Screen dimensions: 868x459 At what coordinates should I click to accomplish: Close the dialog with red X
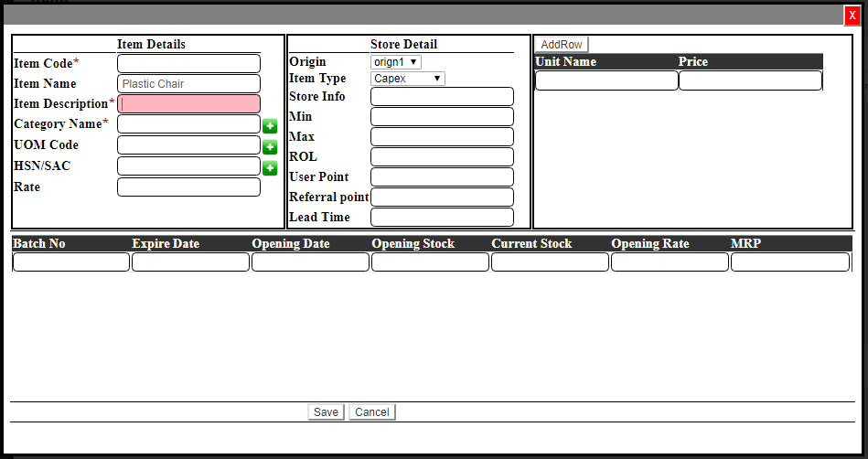(x=852, y=16)
